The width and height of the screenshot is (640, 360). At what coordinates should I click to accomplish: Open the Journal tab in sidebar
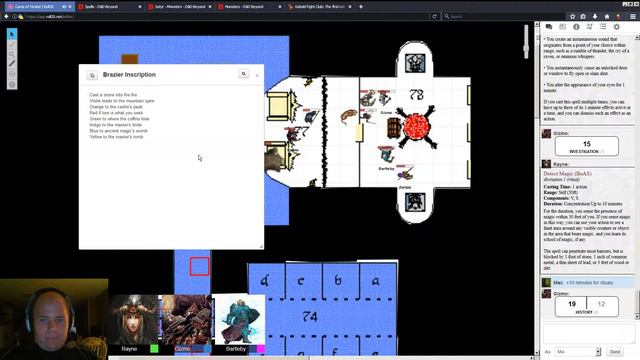tap(562, 27)
